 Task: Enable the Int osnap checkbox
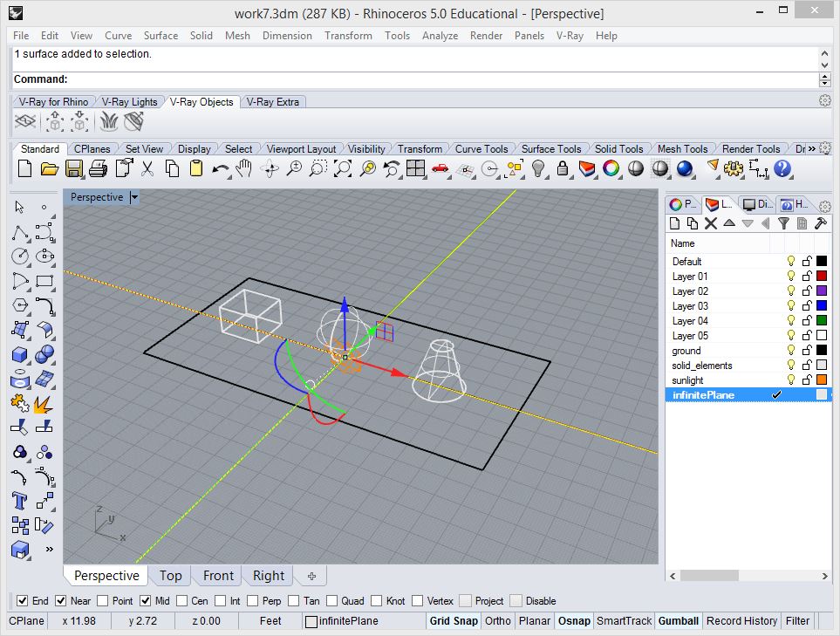click(220, 600)
